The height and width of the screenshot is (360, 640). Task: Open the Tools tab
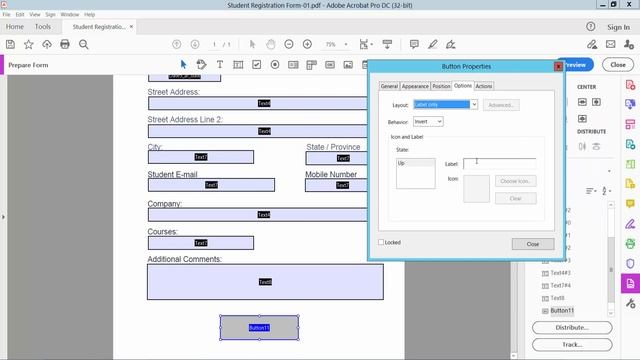43,27
